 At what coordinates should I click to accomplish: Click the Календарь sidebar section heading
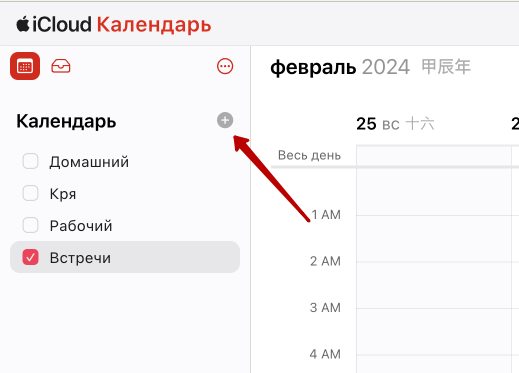[x=66, y=121]
